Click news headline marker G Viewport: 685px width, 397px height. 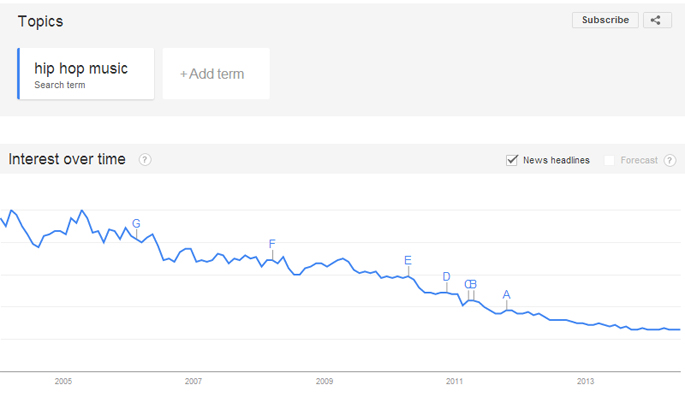pos(136,224)
